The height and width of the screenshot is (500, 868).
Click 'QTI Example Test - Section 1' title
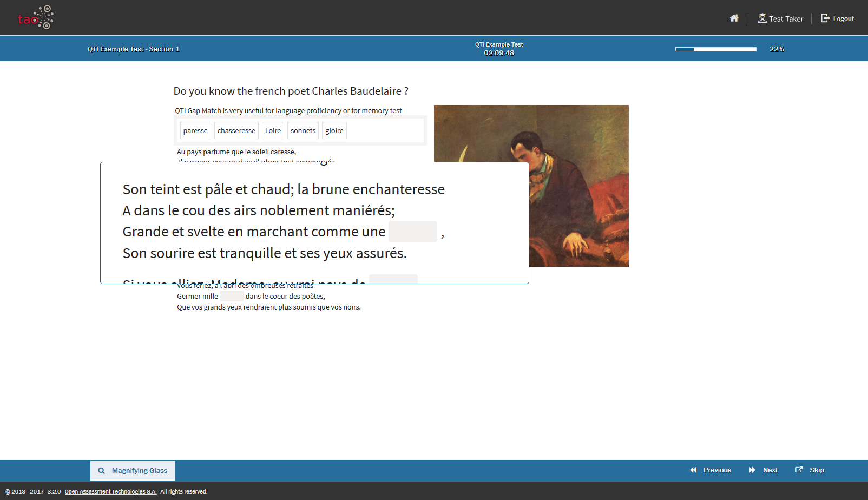(x=134, y=49)
